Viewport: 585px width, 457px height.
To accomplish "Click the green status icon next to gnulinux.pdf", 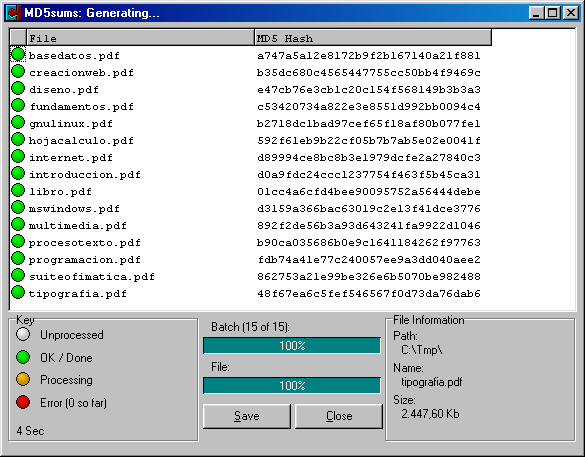I will tap(18, 122).
